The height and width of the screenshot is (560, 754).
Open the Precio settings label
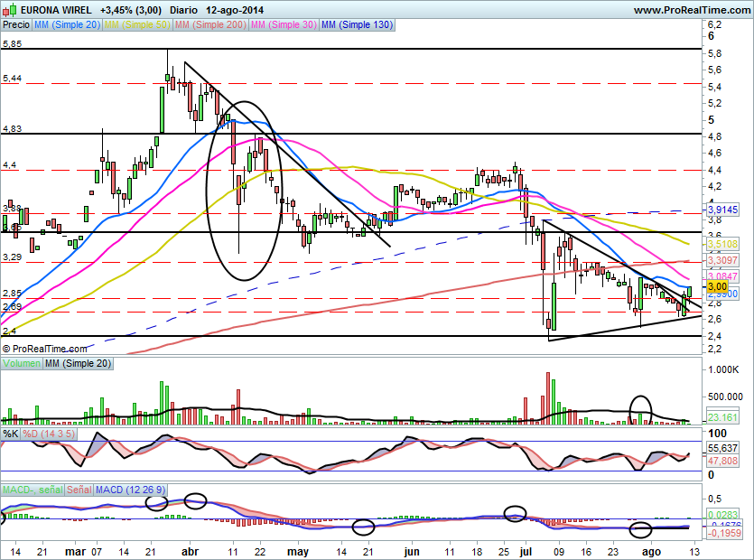[x=16, y=25]
